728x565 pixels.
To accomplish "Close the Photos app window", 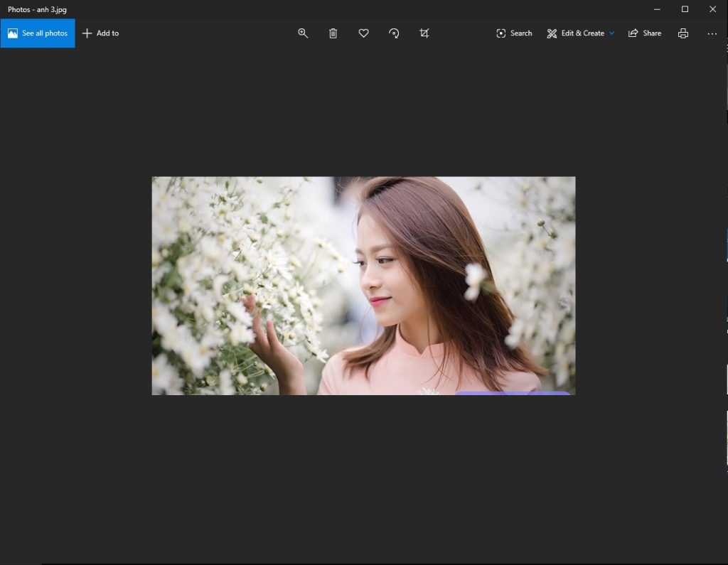I will click(x=712, y=9).
